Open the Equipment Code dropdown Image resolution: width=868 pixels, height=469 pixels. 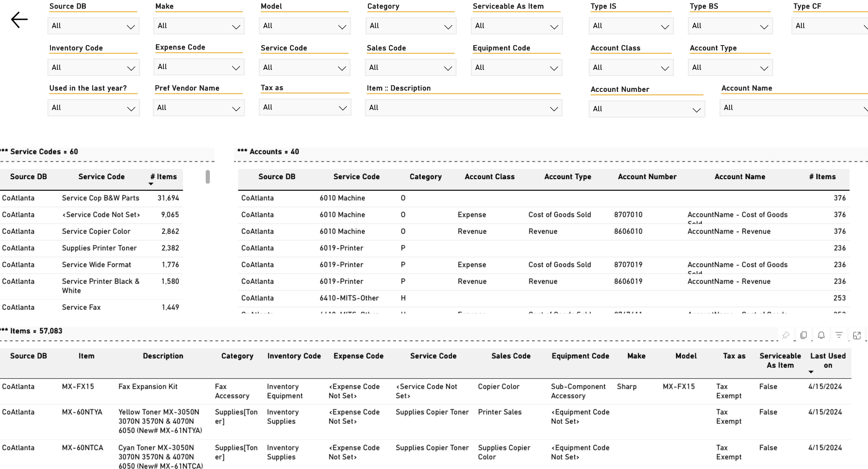point(517,67)
